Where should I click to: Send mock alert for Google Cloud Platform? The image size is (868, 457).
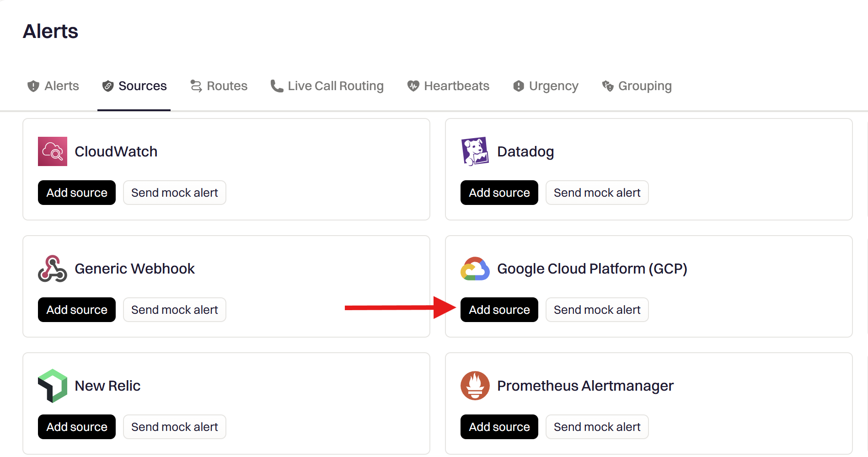[x=597, y=310]
